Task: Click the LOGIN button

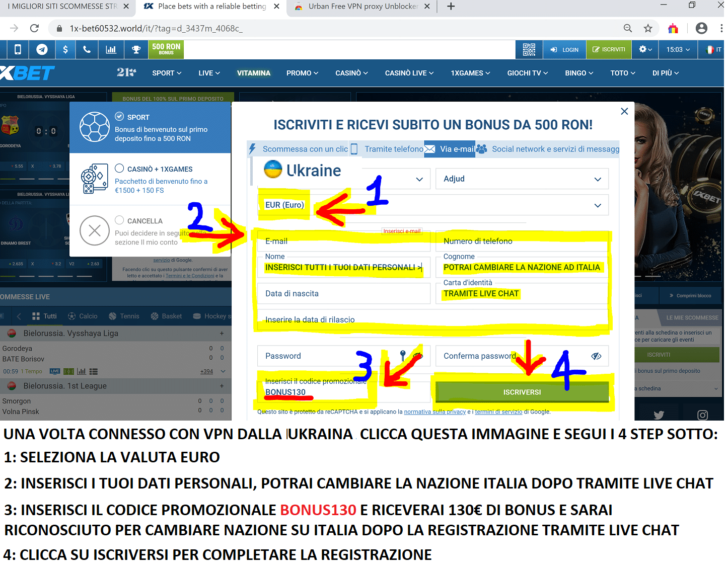Action: pyautogui.click(x=564, y=50)
